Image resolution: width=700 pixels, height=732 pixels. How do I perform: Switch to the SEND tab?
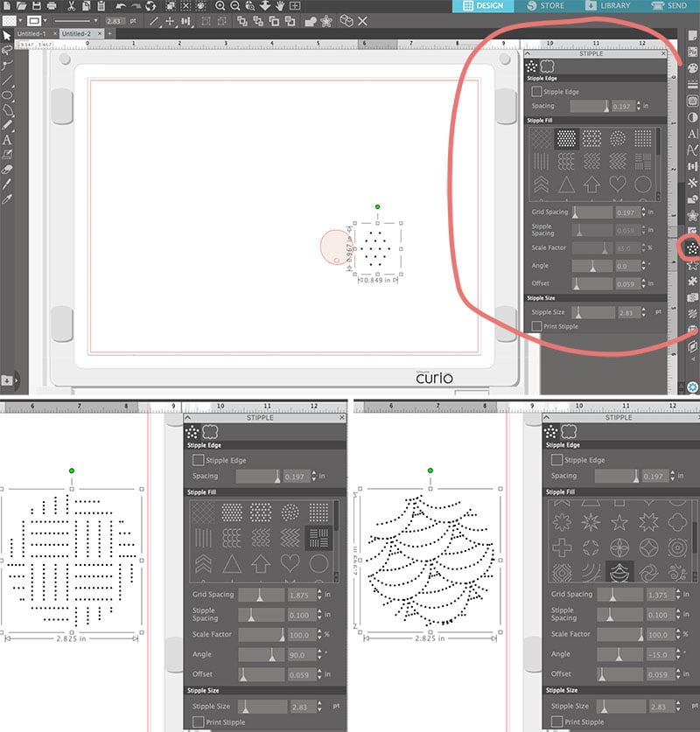pyautogui.click(x=670, y=5)
